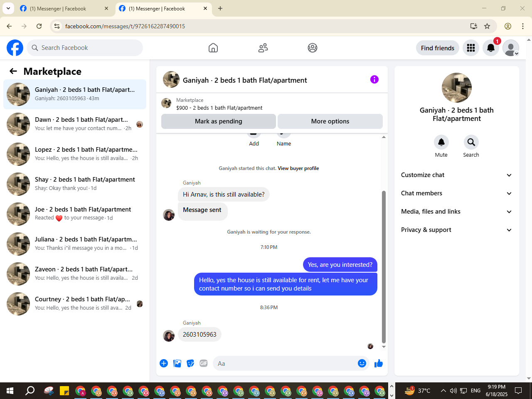This screenshot has width=532, height=399.
Task: Go back using the Marketplace arrow
Action: (x=13, y=71)
